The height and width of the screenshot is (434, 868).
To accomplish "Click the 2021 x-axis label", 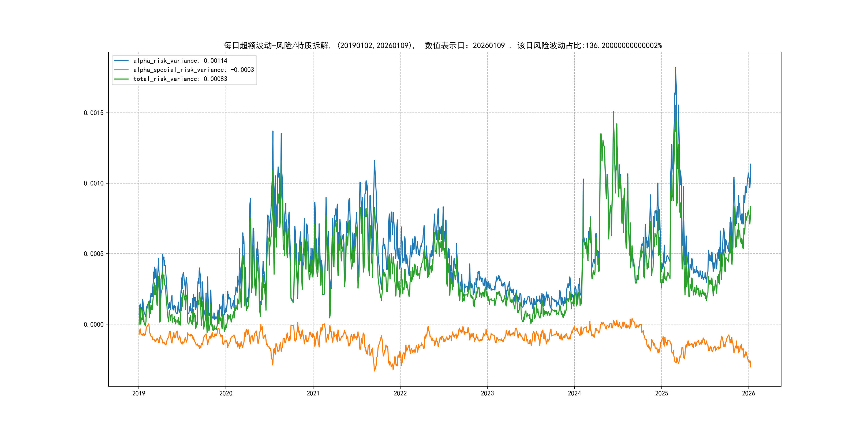I will pos(313,393).
